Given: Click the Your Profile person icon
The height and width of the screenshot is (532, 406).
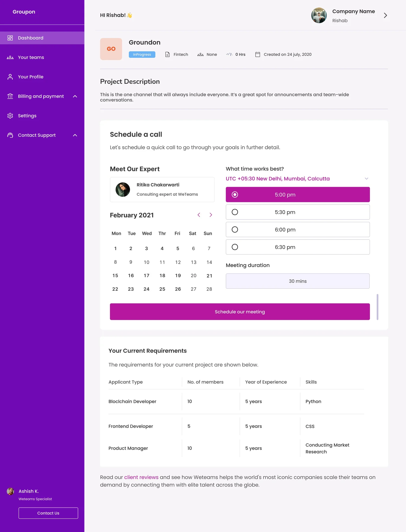Looking at the screenshot, I should click(x=10, y=77).
